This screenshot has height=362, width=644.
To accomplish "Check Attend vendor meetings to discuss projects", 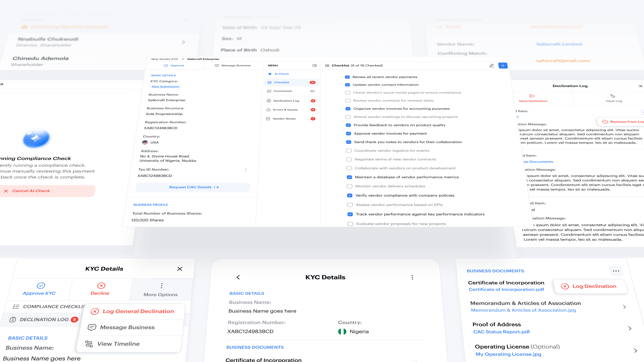I will tap(348, 117).
